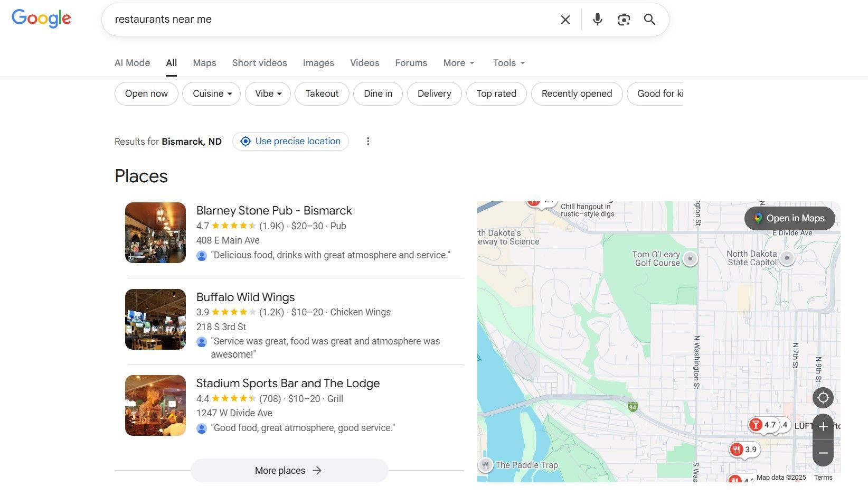
Task: Expand the Vibe filter dropdown
Action: (x=268, y=94)
